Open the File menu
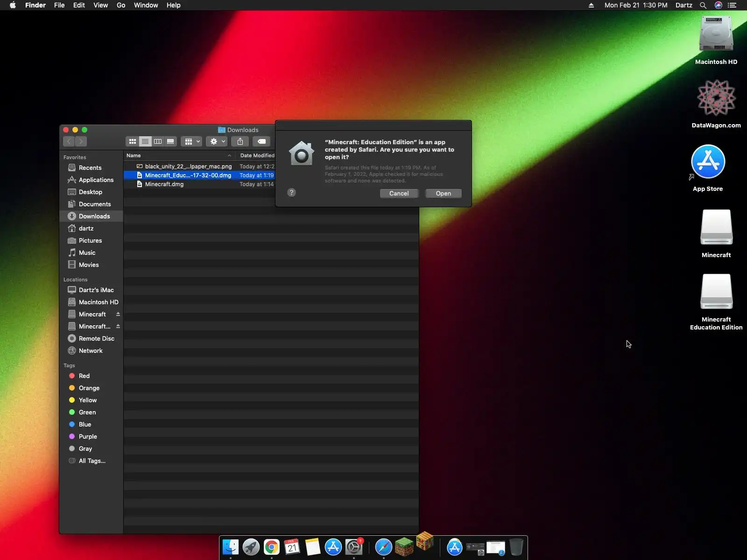The height and width of the screenshot is (560, 747). 59,5
